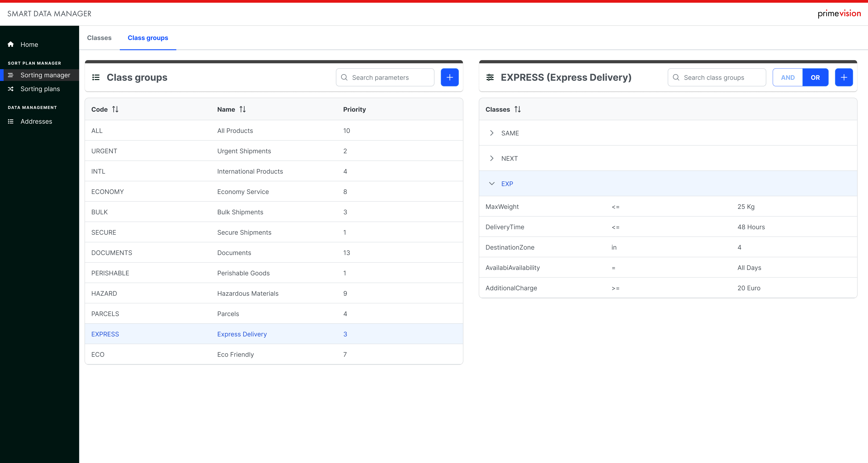Click the Home icon in the sidebar
The width and height of the screenshot is (868, 463).
tap(10, 44)
